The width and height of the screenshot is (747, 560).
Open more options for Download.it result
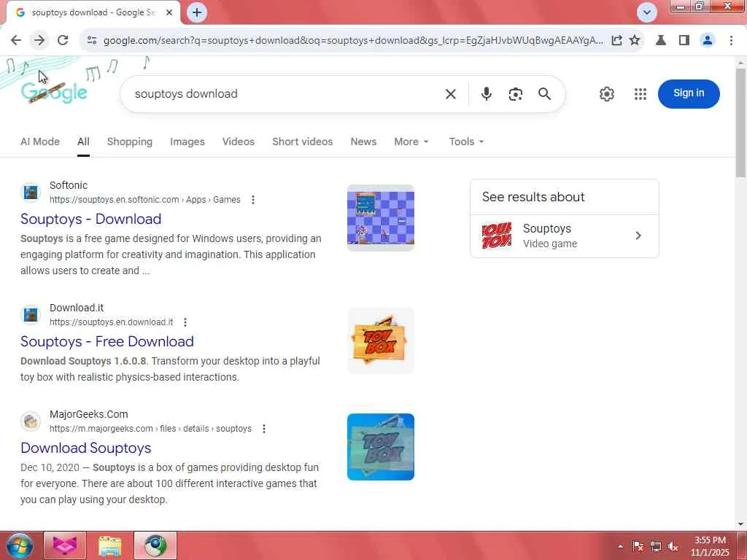185,322
